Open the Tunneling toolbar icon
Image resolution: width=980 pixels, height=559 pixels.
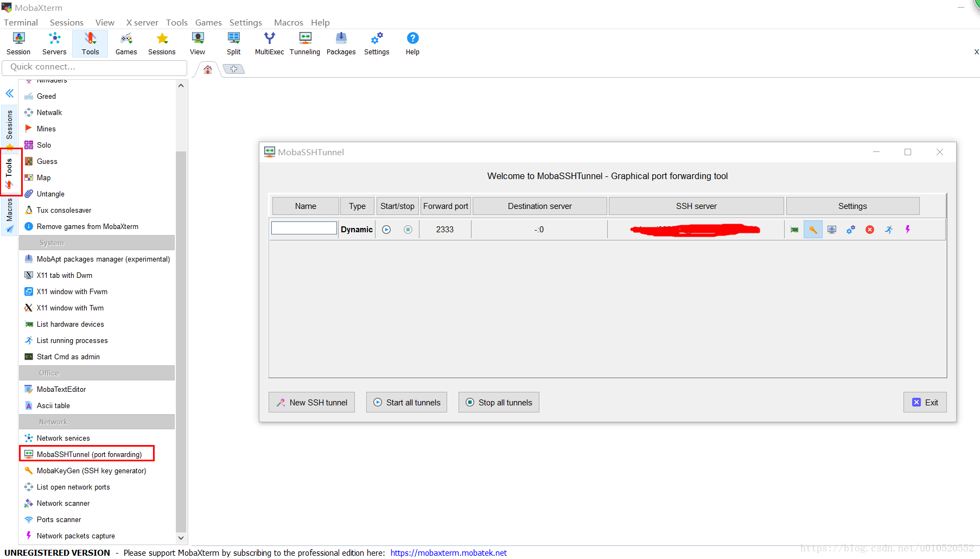305,43
